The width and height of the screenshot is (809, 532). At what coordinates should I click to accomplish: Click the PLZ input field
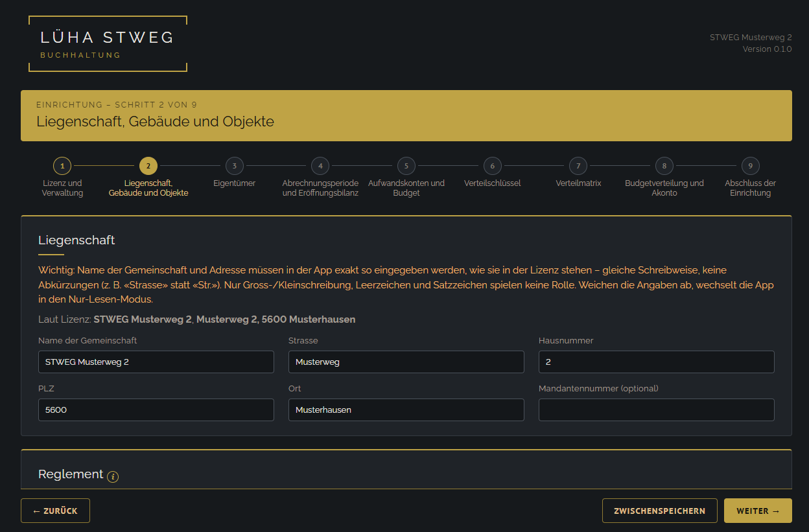coord(156,410)
